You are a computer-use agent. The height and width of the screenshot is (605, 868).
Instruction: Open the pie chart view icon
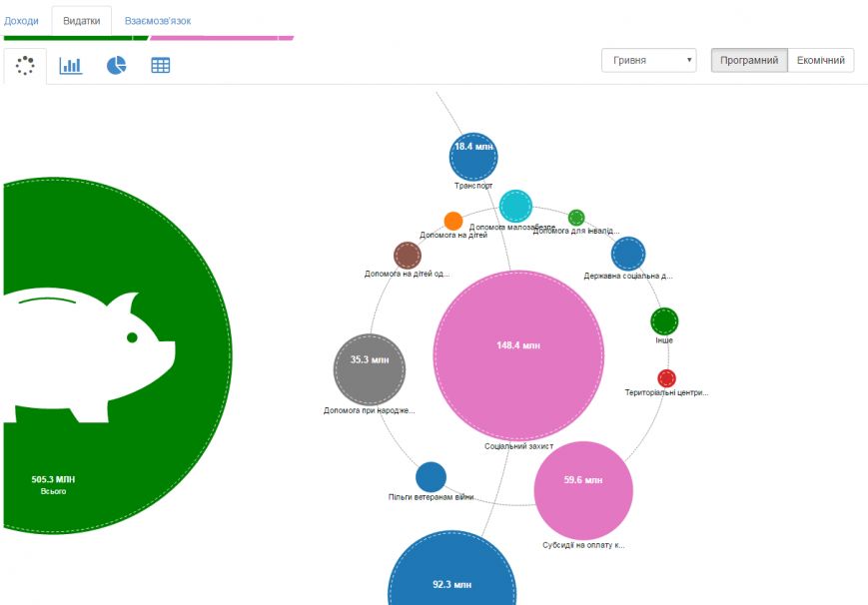[116, 65]
